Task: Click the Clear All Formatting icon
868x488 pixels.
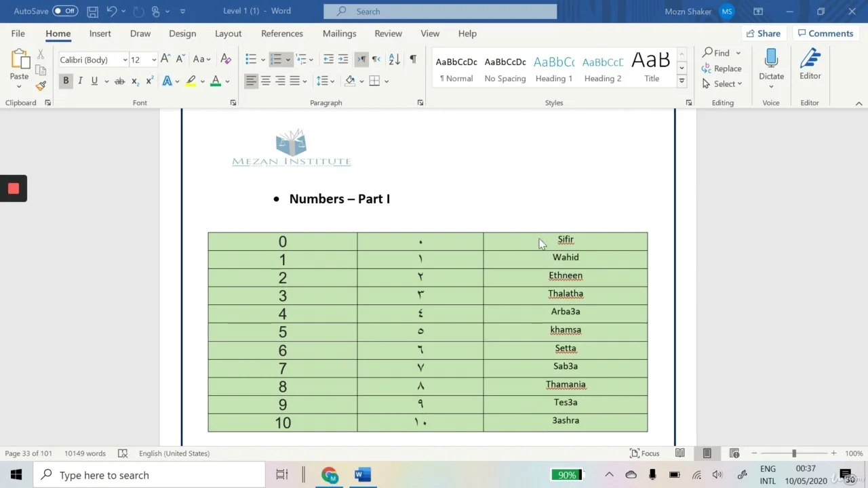Action: [226, 60]
